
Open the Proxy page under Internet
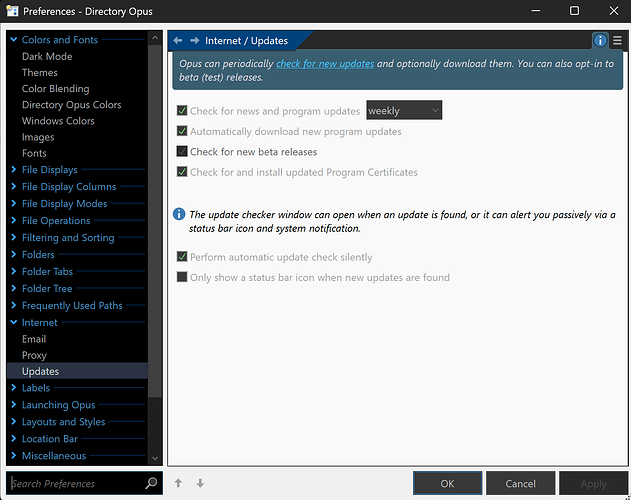(x=34, y=355)
